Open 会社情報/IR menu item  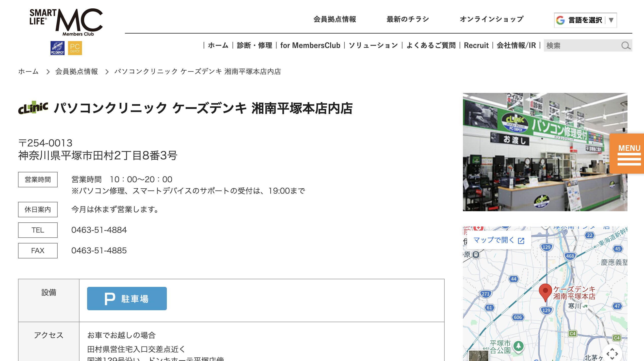516,45
